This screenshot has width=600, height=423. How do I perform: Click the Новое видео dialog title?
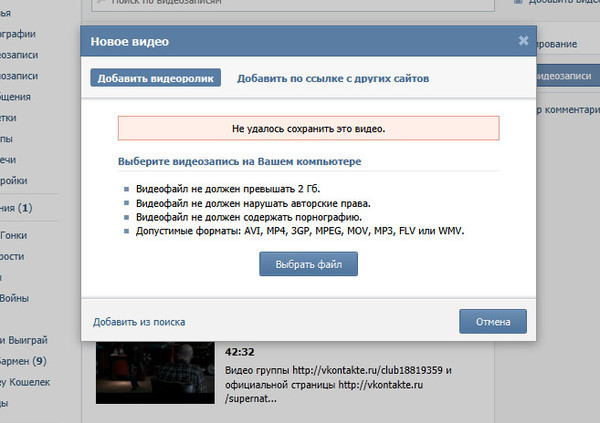(129, 41)
